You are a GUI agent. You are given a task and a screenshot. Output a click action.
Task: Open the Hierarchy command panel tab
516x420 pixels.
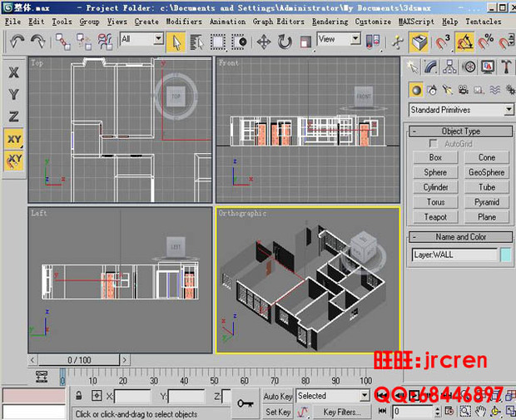tap(450, 67)
